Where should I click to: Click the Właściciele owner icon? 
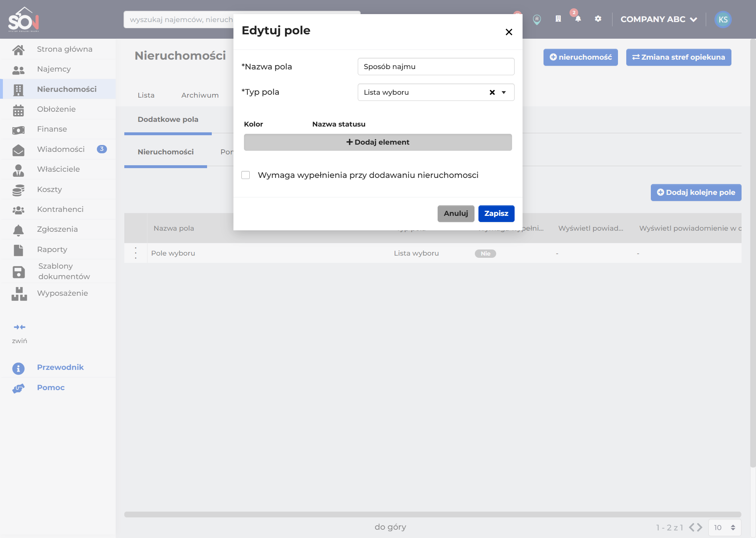pyautogui.click(x=18, y=170)
